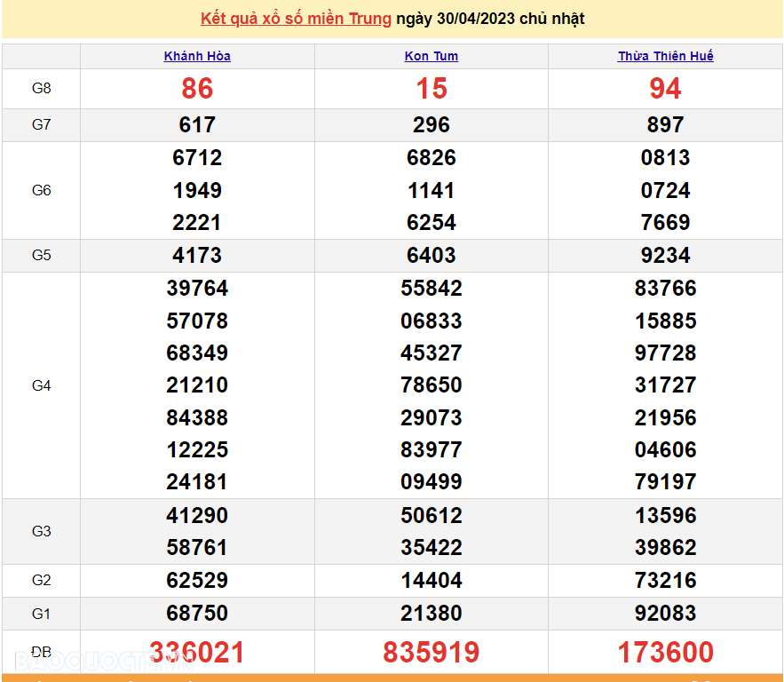
Task: Select the G8 row label
Action: coord(41,88)
